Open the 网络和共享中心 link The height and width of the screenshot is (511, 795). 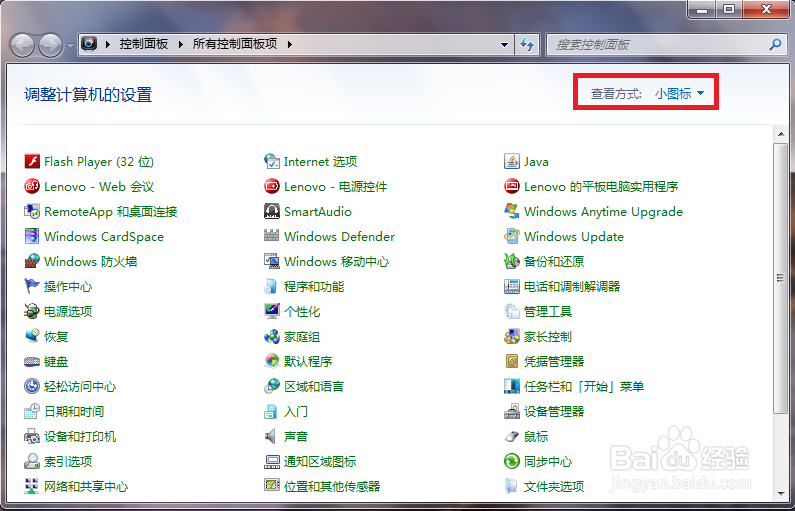(x=86, y=486)
